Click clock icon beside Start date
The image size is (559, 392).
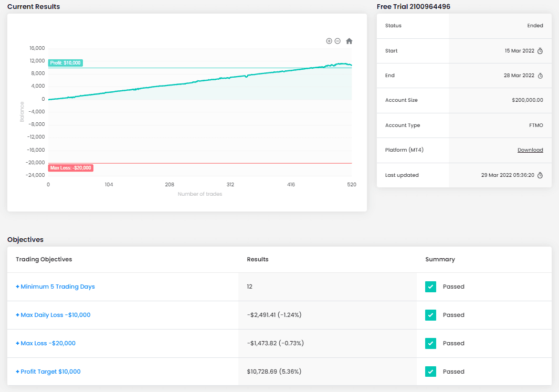[x=540, y=51]
